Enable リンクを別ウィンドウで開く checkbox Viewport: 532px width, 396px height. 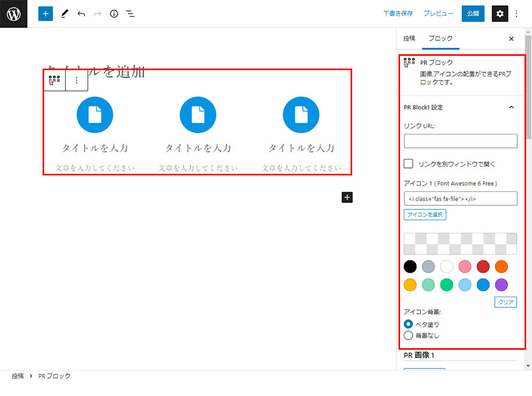coord(409,164)
